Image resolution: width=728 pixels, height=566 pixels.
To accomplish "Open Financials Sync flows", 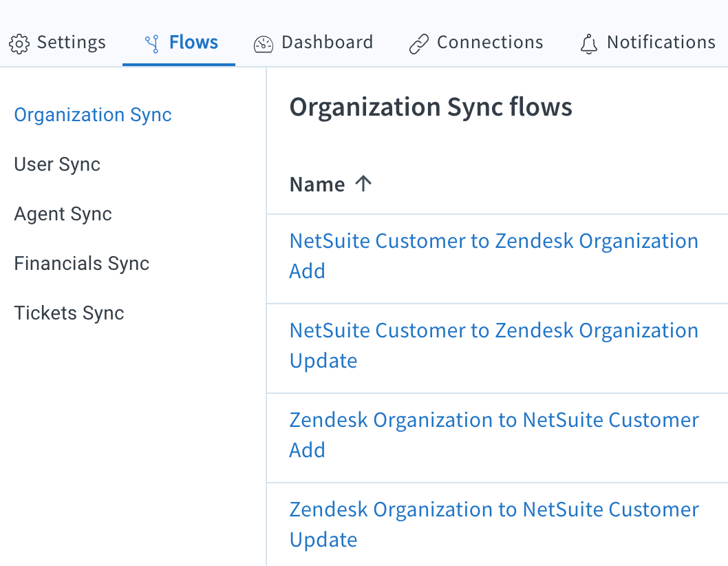I will (81, 263).
